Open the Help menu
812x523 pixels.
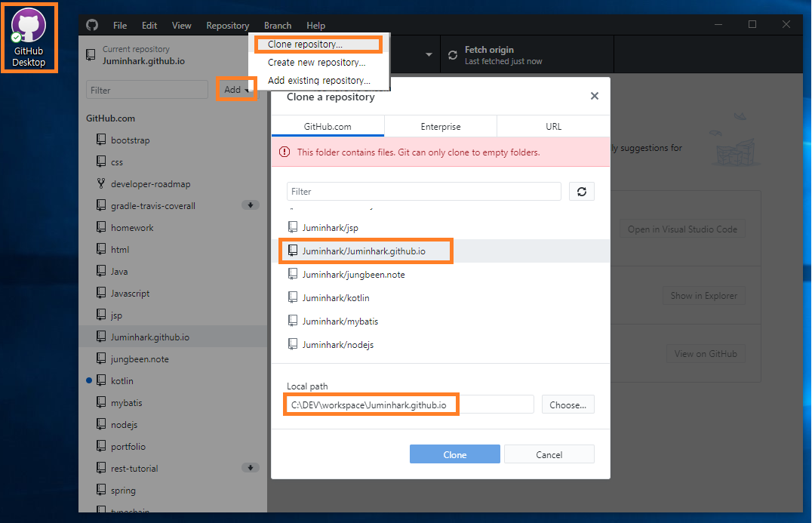[316, 26]
